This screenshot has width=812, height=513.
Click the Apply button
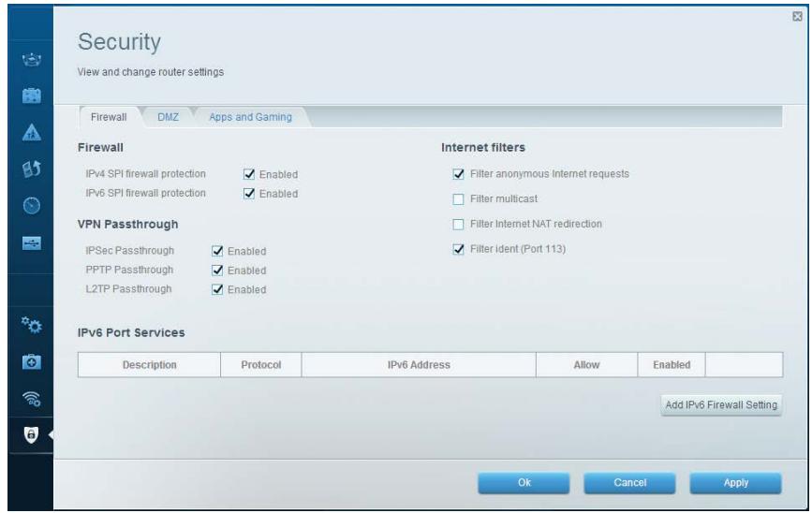coord(736,482)
